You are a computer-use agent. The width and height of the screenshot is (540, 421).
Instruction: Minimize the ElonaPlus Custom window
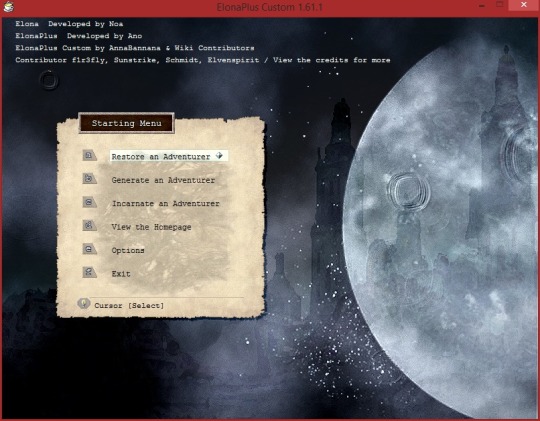point(481,6)
